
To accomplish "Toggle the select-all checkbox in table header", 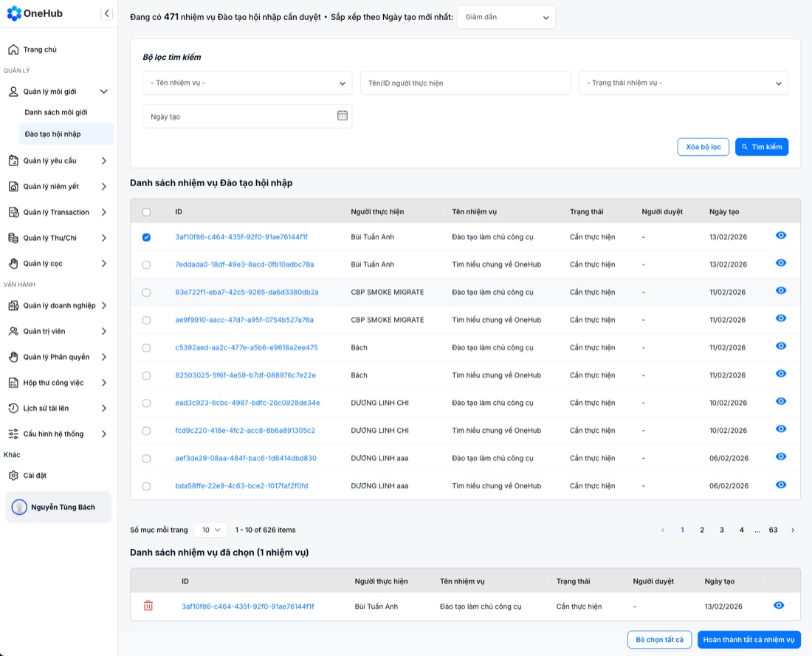I will point(147,212).
